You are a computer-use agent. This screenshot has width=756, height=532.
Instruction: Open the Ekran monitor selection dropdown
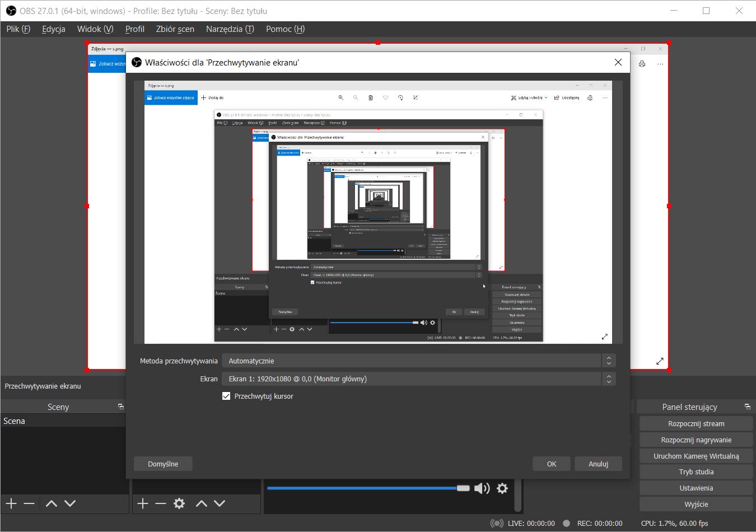[418, 379]
